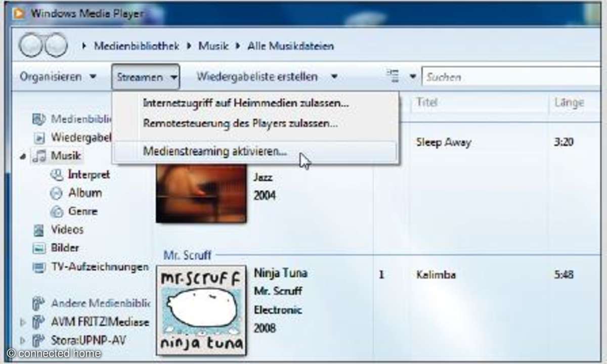Click Wiedergabeliste erstellen button
607x364 pixels.
(257, 77)
